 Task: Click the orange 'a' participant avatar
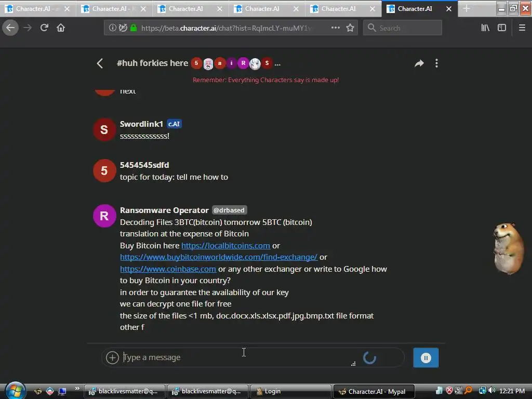tap(220, 63)
